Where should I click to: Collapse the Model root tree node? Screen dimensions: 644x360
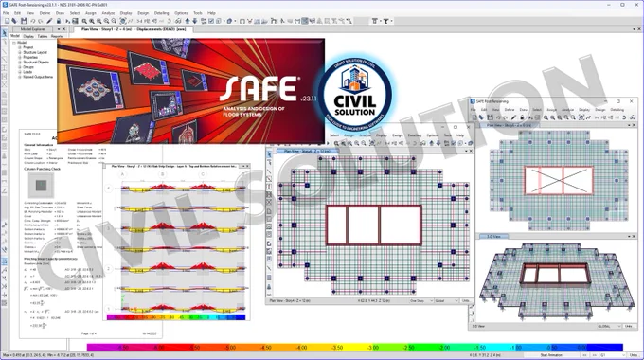coord(14,43)
